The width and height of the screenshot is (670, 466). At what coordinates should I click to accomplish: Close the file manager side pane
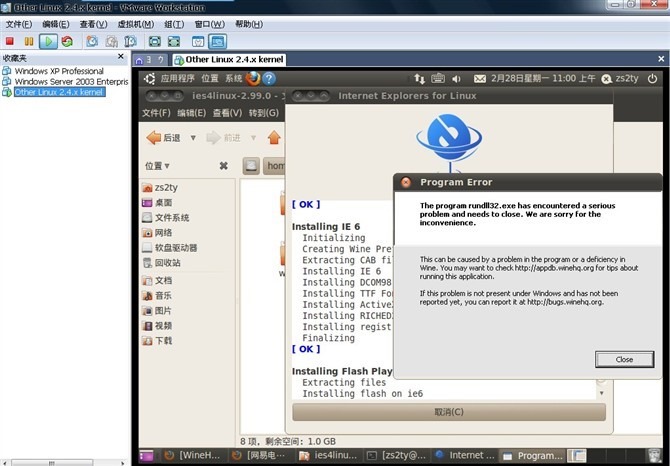[x=223, y=166]
